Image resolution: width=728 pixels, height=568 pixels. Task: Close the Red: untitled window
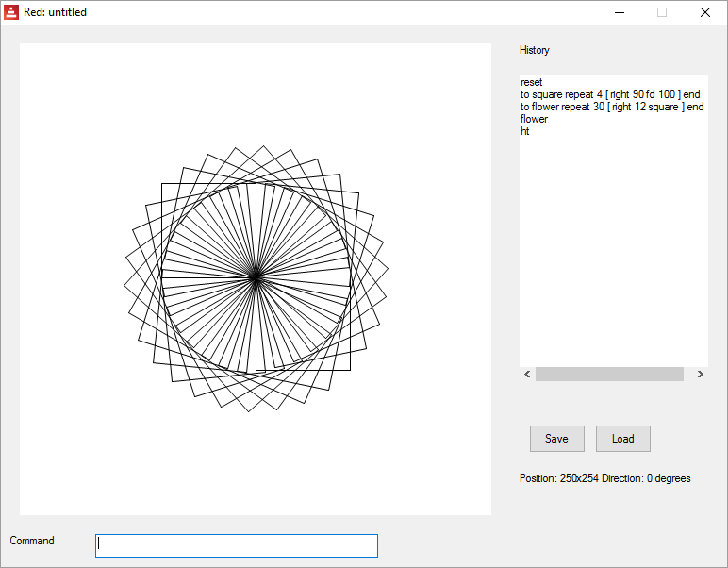click(x=705, y=12)
